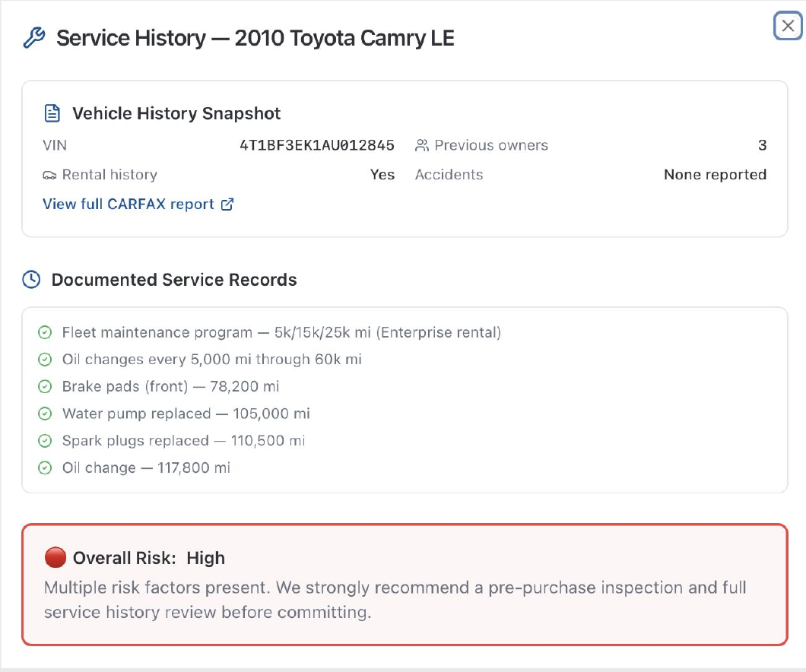
Task: Click the Accidents label
Action: pyautogui.click(x=449, y=175)
